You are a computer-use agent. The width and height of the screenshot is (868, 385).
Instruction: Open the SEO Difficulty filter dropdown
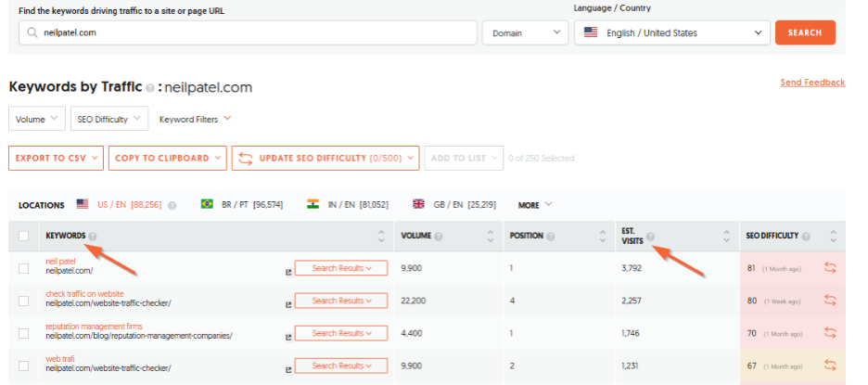[x=109, y=119]
